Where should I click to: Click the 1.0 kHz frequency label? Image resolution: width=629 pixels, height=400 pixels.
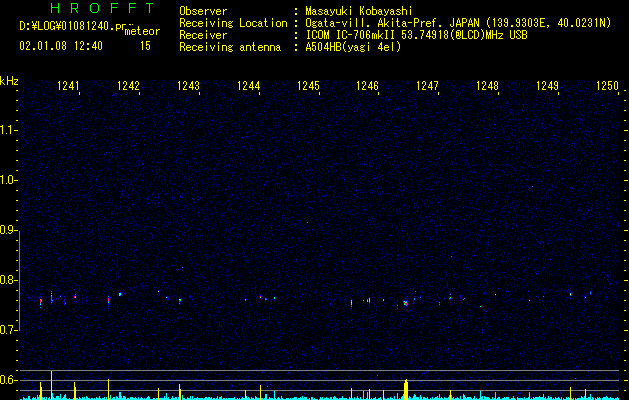tap(8, 180)
